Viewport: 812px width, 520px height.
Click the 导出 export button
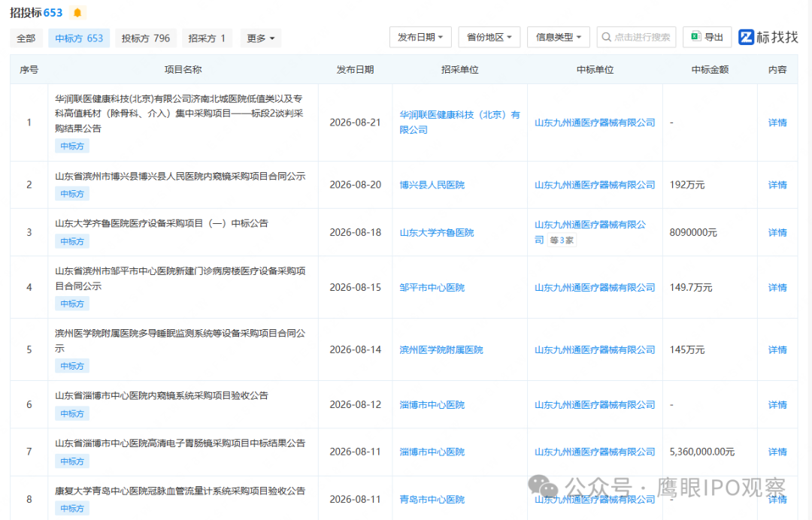tap(707, 38)
